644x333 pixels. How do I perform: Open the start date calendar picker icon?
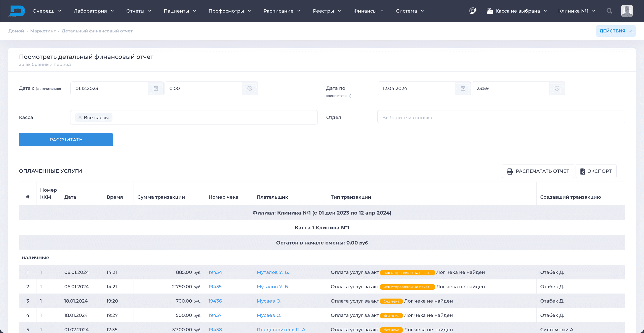(156, 88)
